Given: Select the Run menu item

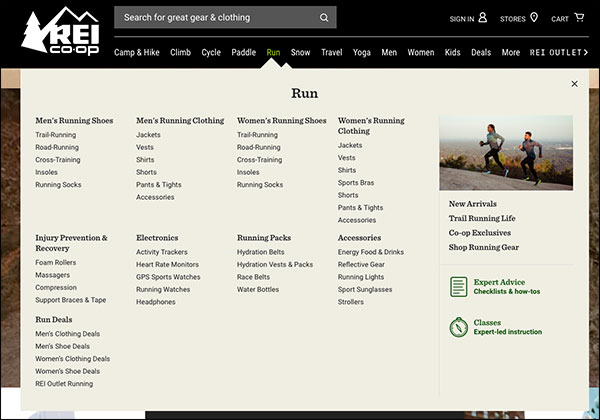Looking at the screenshot, I should [x=273, y=52].
